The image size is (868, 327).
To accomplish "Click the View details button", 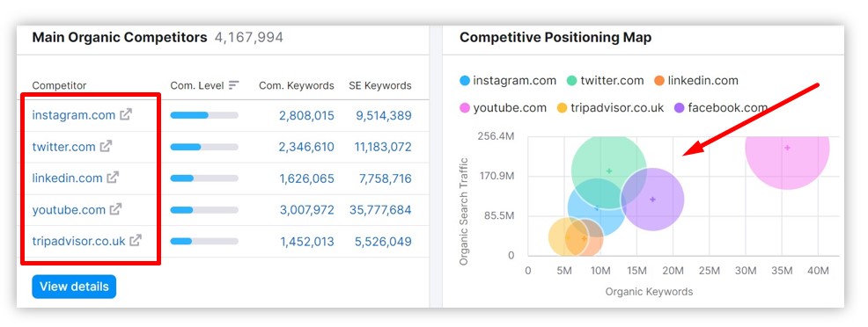I will pos(74,287).
